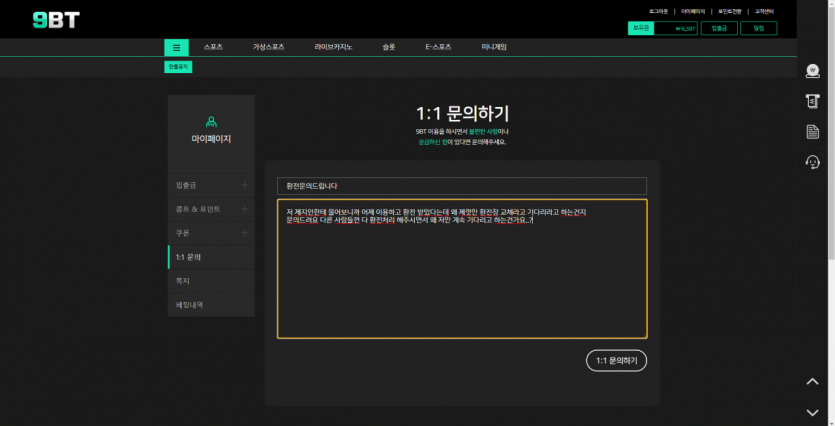Click the inquiry title input field
This screenshot has height=426, width=835.
(x=461, y=186)
